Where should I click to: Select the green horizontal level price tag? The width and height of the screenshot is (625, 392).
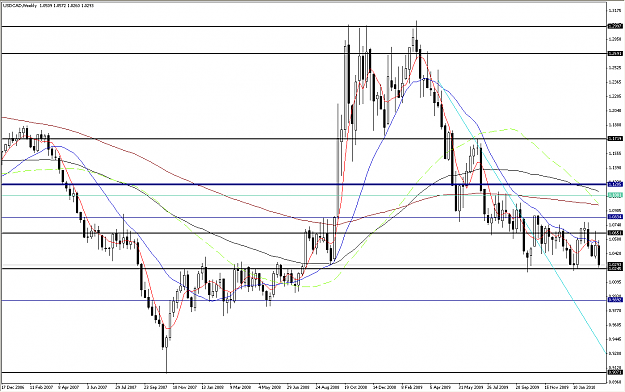click(615, 195)
